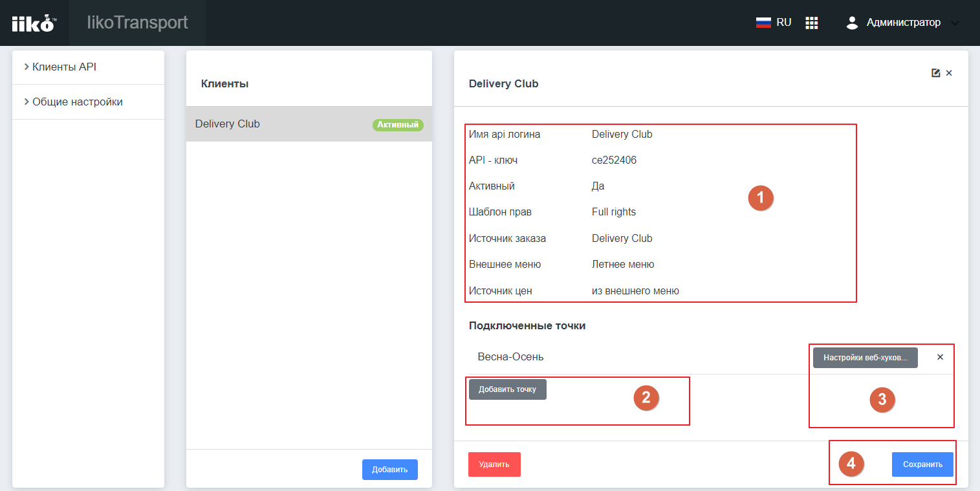Click the Full rights value
Image resolution: width=980 pixels, height=491 pixels.
click(x=614, y=212)
